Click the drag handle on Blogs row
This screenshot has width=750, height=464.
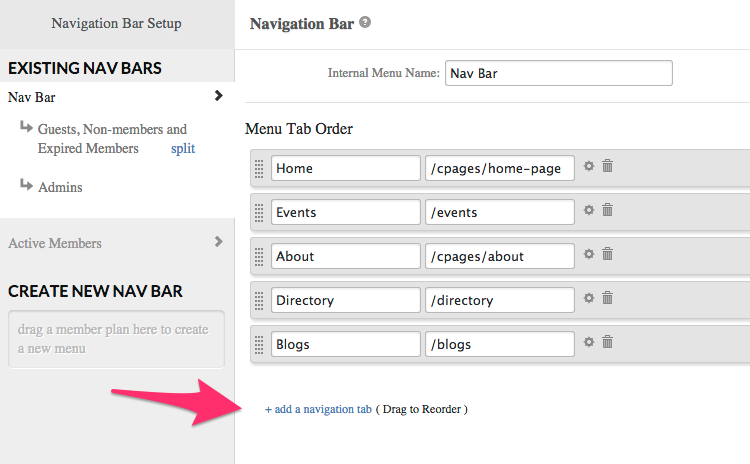[x=259, y=344]
